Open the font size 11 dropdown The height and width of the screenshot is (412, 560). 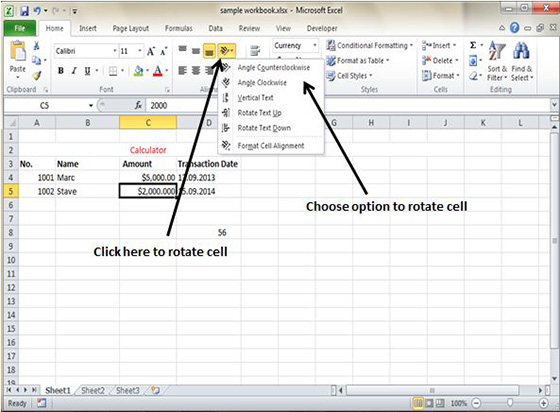tap(140, 51)
